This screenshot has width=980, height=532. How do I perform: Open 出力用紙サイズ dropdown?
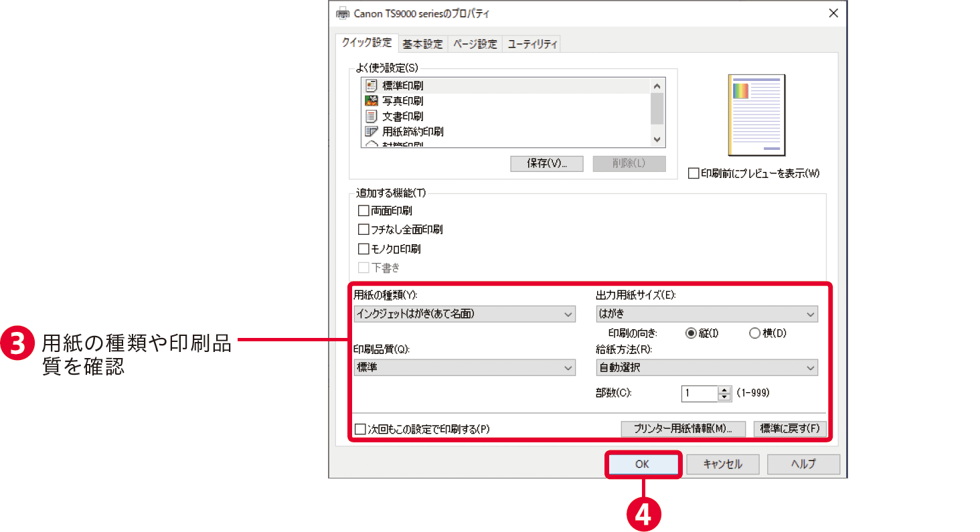click(707, 313)
